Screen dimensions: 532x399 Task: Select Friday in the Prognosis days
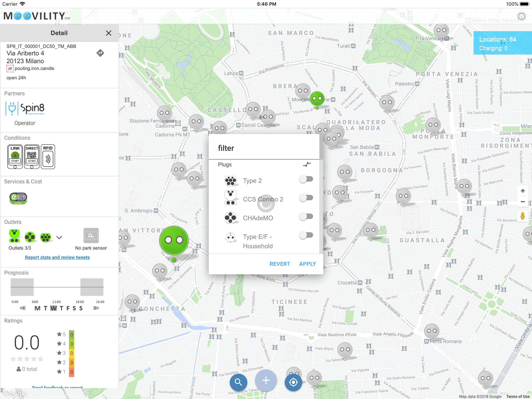[x=68, y=308]
